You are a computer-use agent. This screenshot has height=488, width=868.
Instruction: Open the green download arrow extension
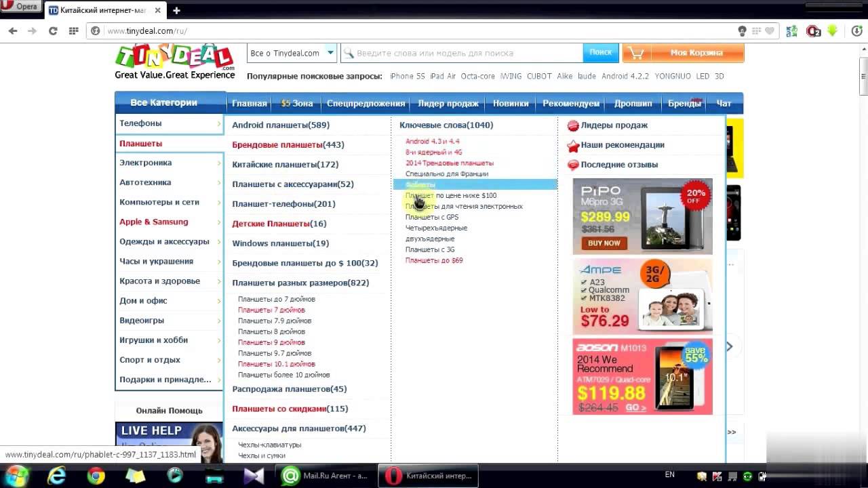832,30
